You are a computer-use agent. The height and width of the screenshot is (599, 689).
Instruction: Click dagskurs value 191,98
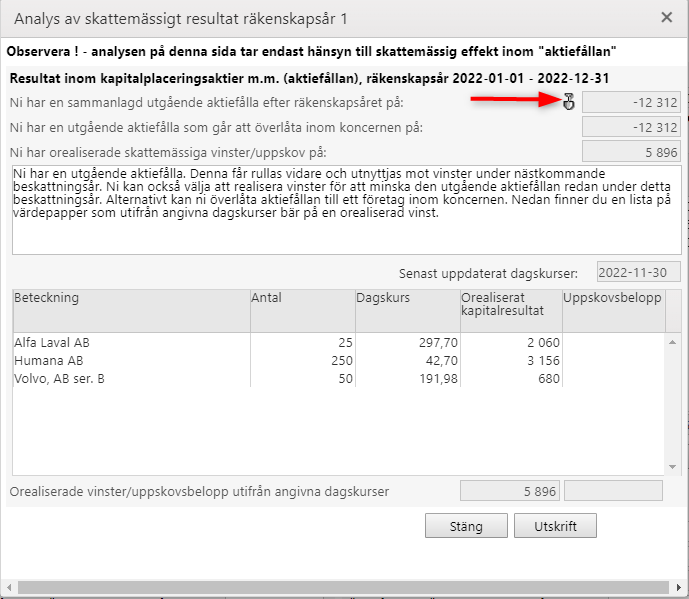click(x=438, y=378)
